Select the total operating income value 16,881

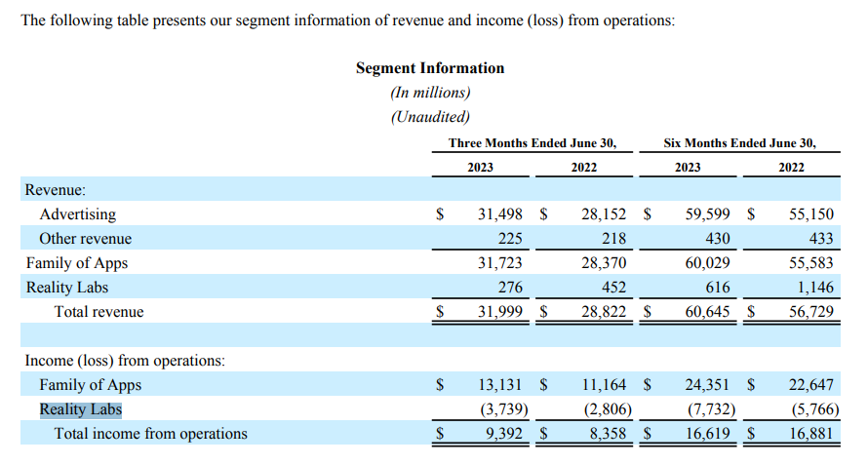click(x=810, y=434)
